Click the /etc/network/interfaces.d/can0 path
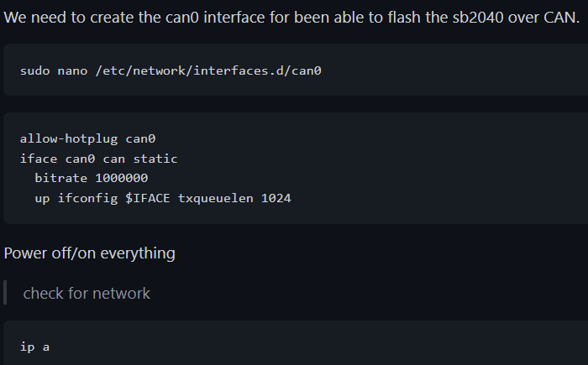This screenshot has height=365, width=588. point(208,70)
